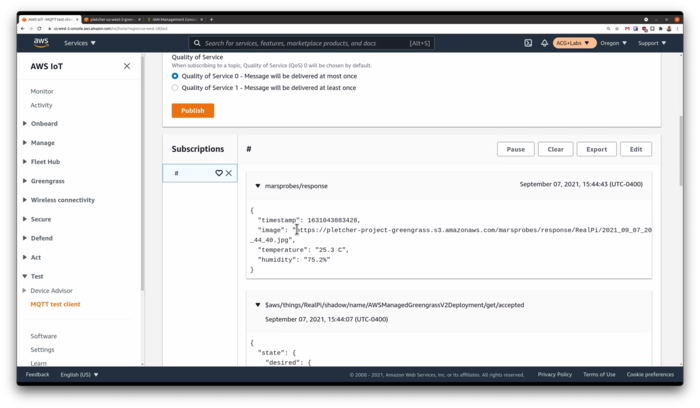The height and width of the screenshot is (408, 700).
Task: Click the image URL in marsprobes response
Action: click(x=451, y=235)
